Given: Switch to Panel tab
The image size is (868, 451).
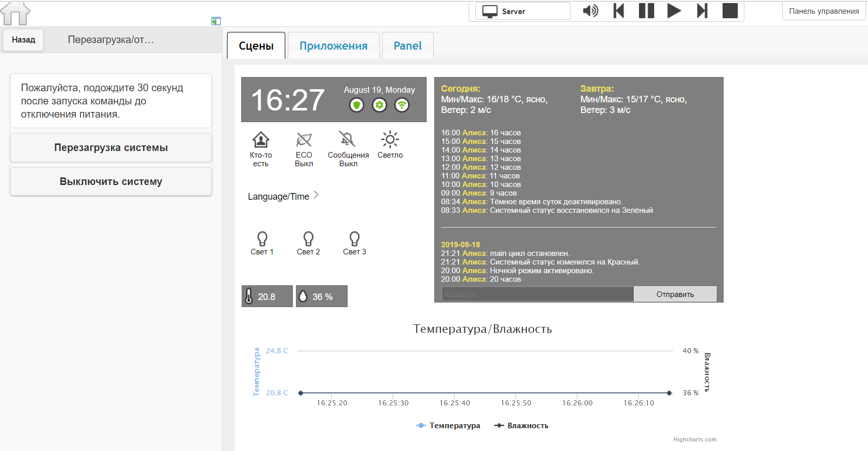Looking at the screenshot, I should 407,46.
